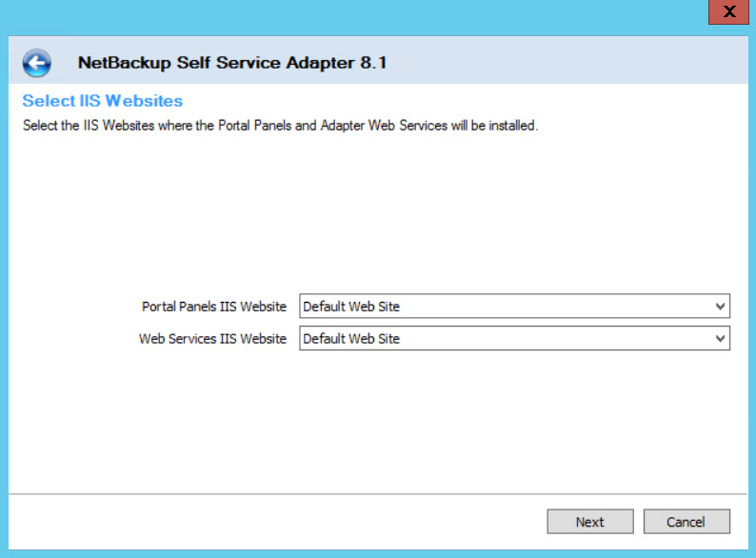Click the NetBackup Self Service Adapter 8.1 title

click(x=231, y=64)
